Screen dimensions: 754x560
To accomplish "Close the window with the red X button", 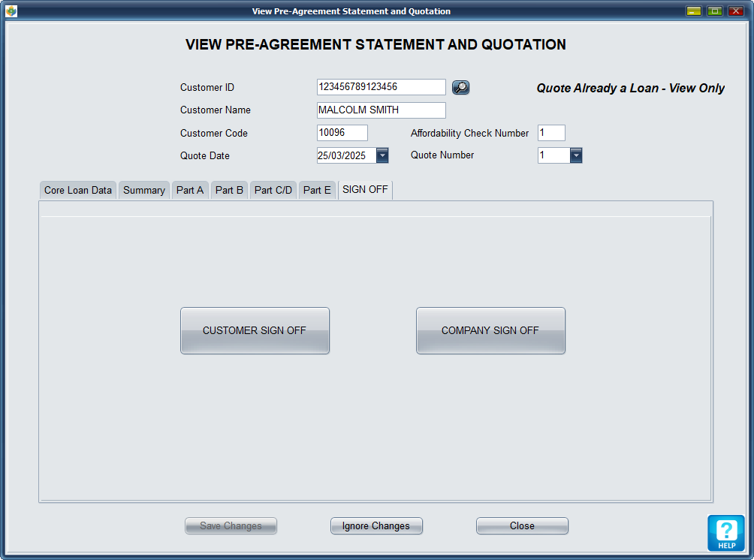I will (736, 11).
